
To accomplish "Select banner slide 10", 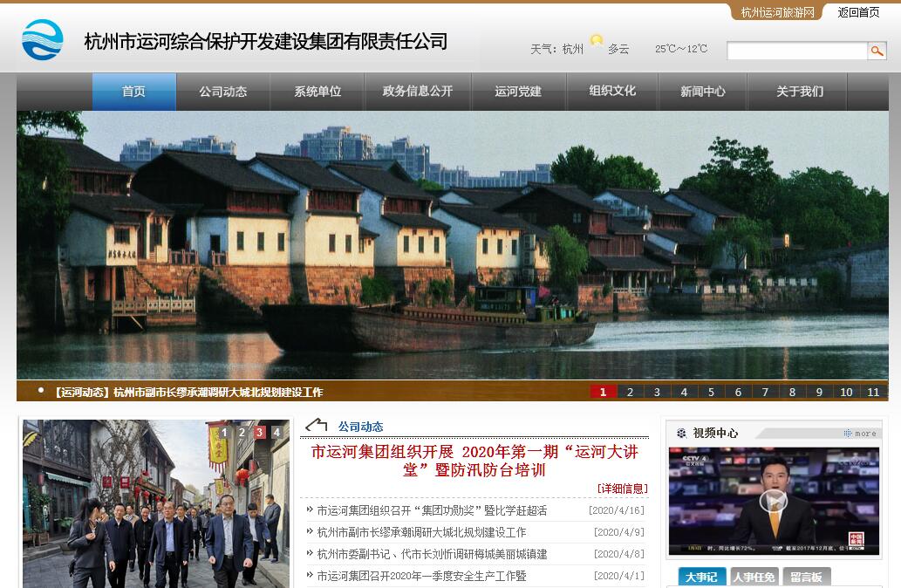I will tap(846, 392).
